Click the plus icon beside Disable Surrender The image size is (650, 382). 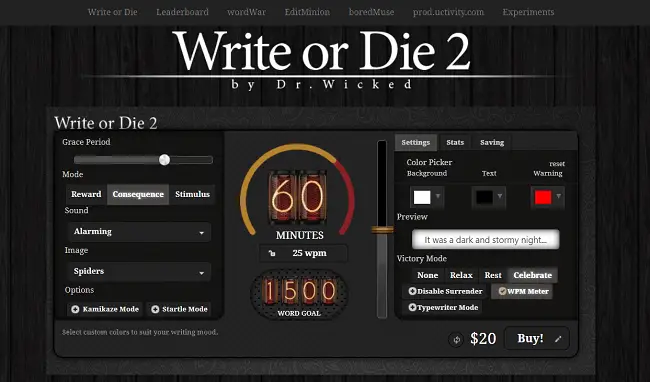(412, 291)
